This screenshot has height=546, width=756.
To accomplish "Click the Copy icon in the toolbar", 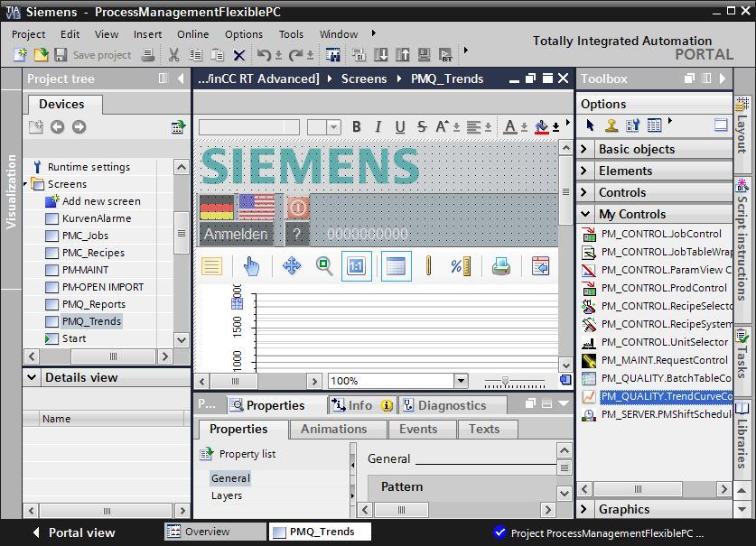I will tap(196, 55).
